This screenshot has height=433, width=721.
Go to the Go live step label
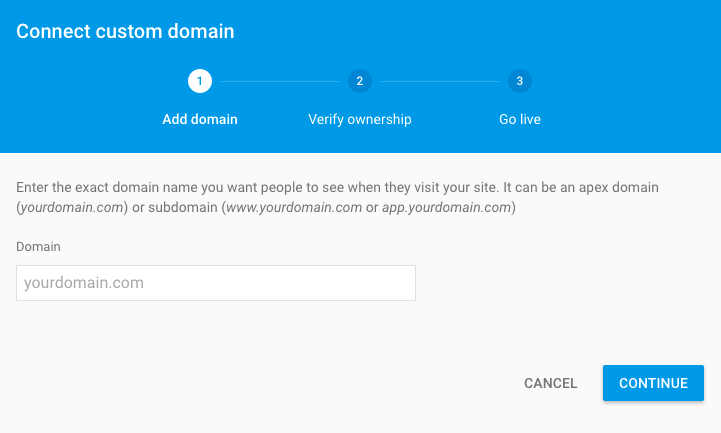tap(520, 120)
